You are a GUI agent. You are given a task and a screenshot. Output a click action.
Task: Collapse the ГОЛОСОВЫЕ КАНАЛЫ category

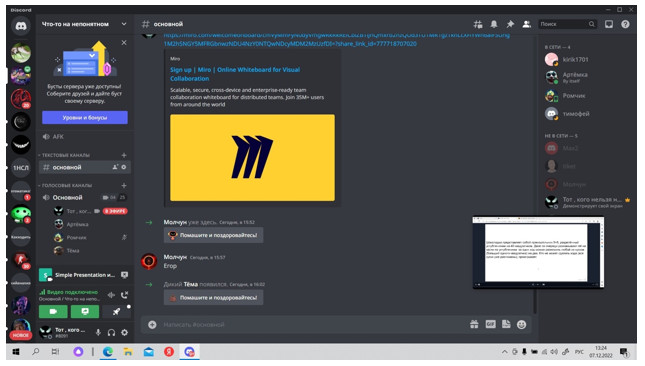point(65,185)
